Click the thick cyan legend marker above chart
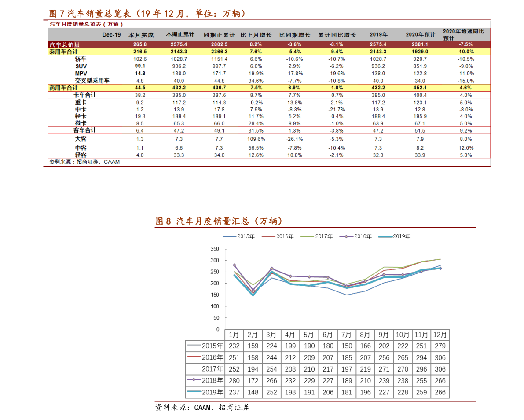524x420 pixels. click(385, 237)
